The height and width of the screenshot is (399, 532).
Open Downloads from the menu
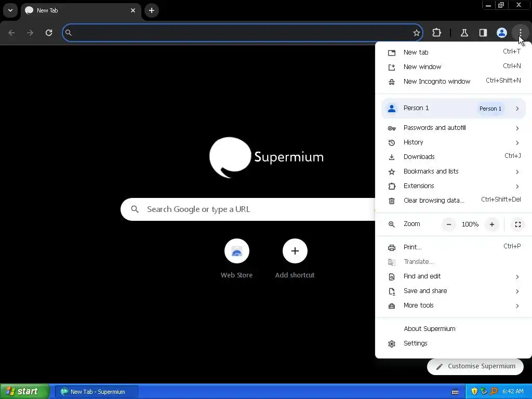pyautogui.click(x=454, y=157)
